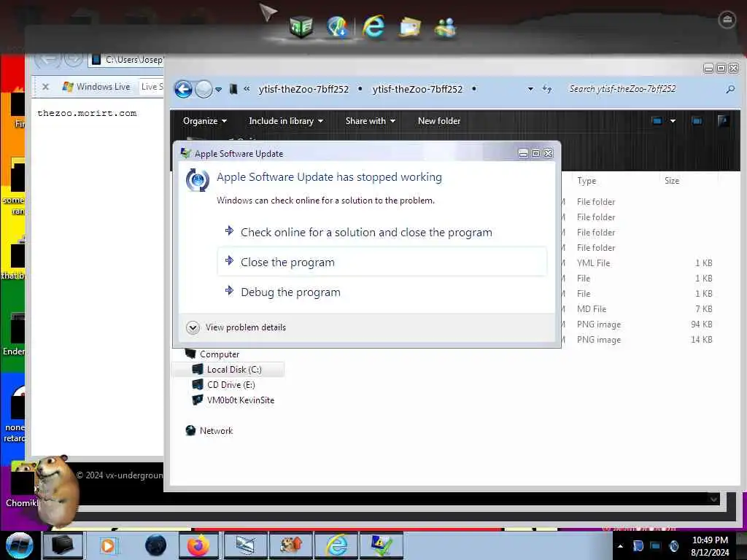Open the view options dropdown arrow

[673, 121]
